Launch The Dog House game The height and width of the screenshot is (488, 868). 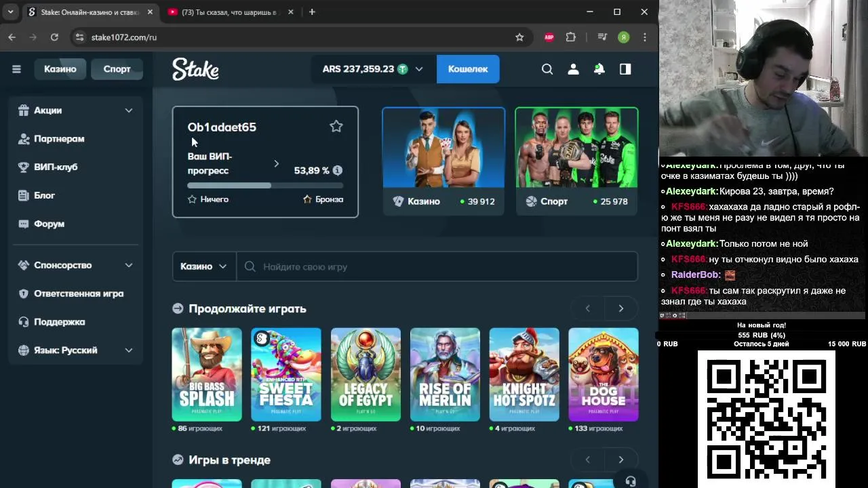pyautogui.click(x=604, y=375)
